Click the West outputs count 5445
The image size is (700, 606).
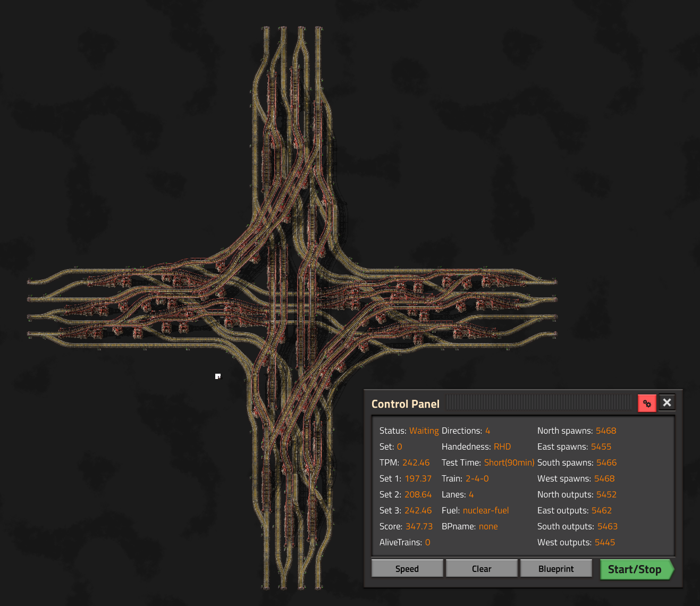pyautogui.click(x=604, y=542)
